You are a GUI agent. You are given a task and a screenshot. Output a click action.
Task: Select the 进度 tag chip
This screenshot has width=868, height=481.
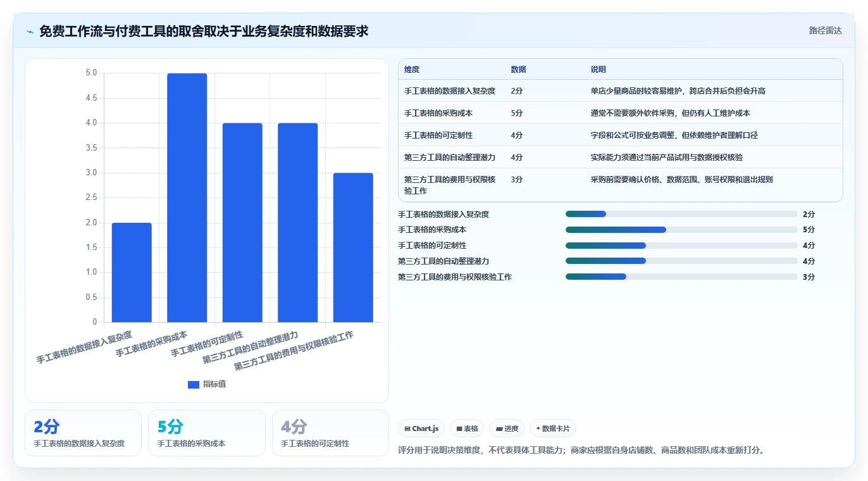(507, 428)
